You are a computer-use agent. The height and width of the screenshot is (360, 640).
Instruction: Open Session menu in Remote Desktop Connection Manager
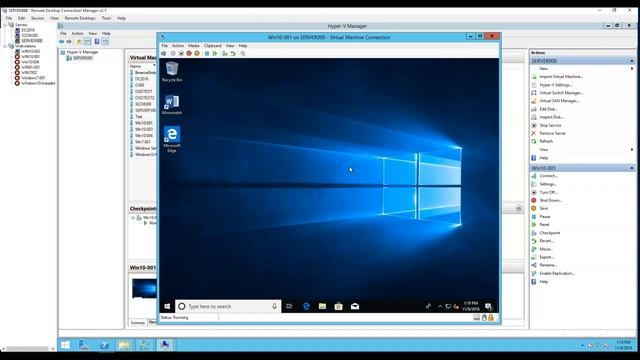pos(37,18)
